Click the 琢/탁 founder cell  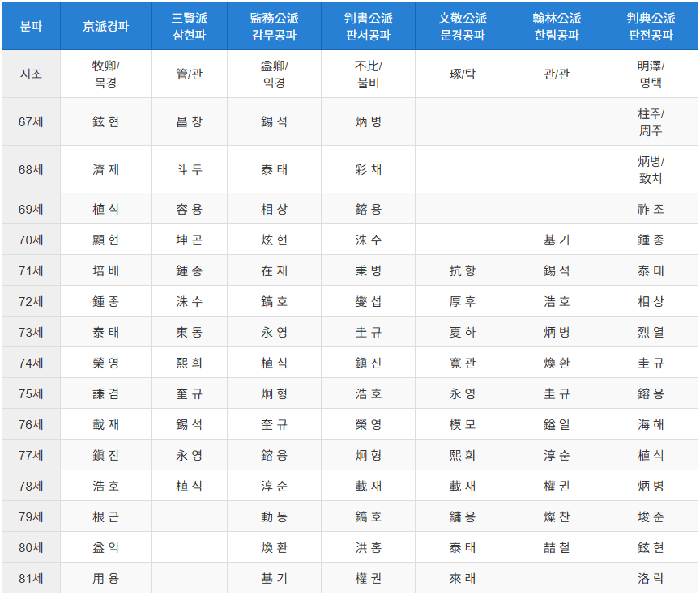point(463,74)
